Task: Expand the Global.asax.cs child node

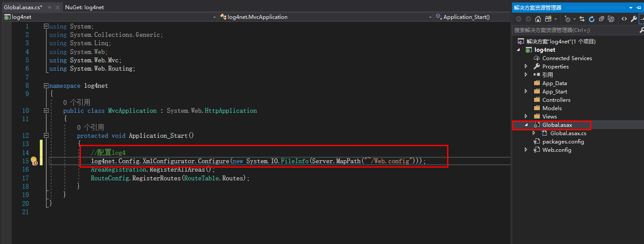Action: coord(534,133)
